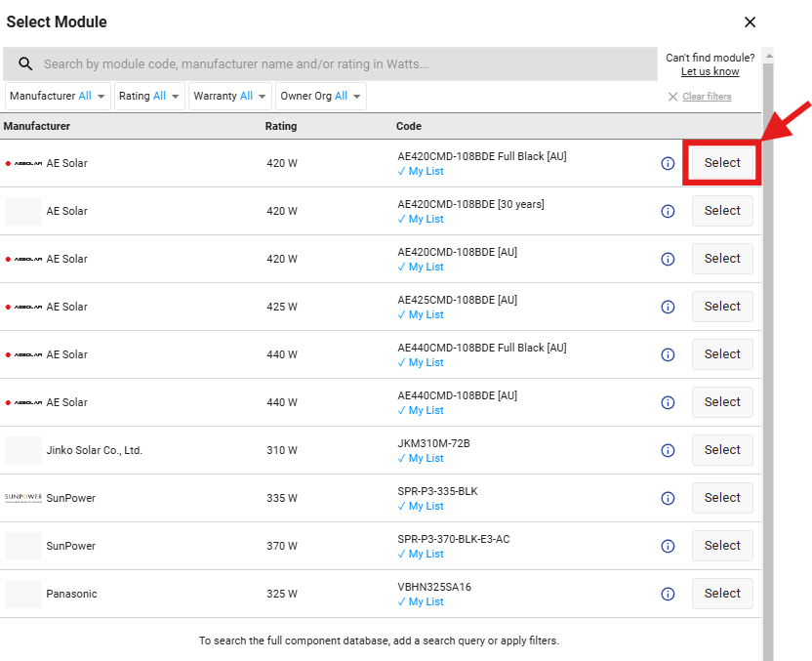
Task: Click the Manufacturer column header
Action: click(37, 126)
